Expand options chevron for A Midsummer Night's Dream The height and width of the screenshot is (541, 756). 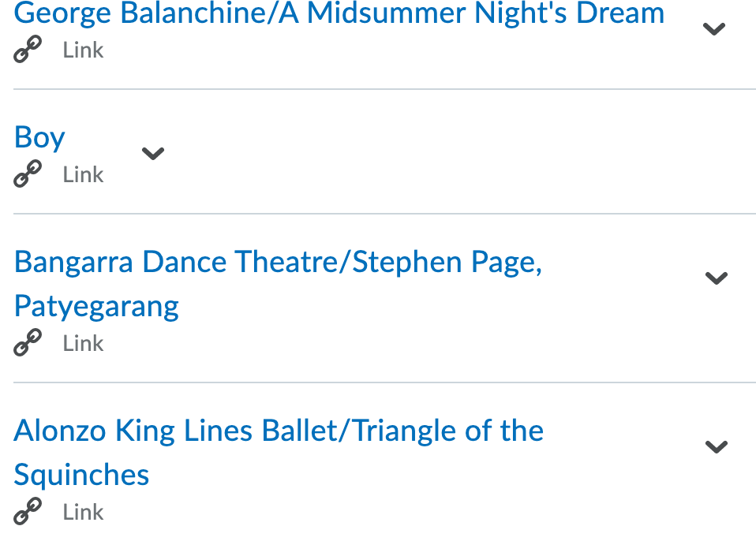click(714, 29)
